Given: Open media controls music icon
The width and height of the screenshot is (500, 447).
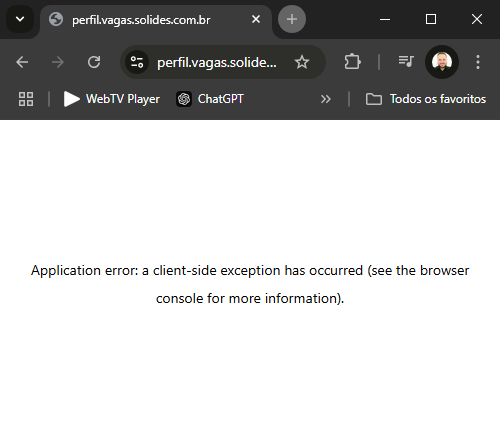Looking at the screenshot, I should point(406,62).
